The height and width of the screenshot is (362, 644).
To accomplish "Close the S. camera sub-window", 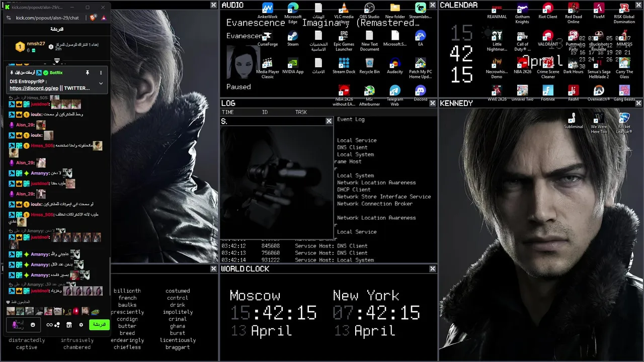I will 329,121.
